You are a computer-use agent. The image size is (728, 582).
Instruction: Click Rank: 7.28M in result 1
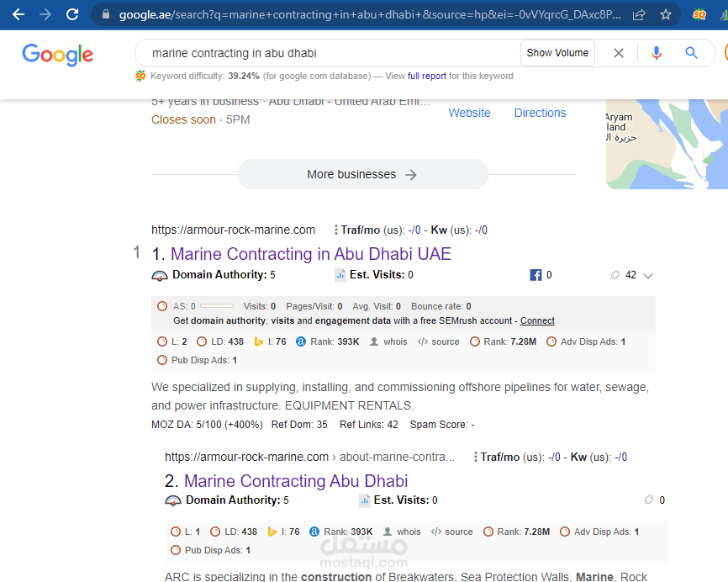click(x=503, y=341)
